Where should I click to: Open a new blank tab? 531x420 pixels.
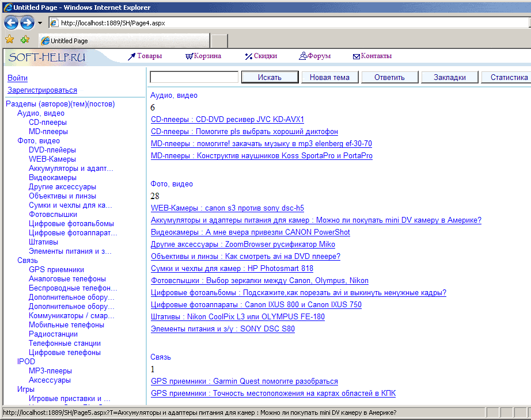click(219, 41)
